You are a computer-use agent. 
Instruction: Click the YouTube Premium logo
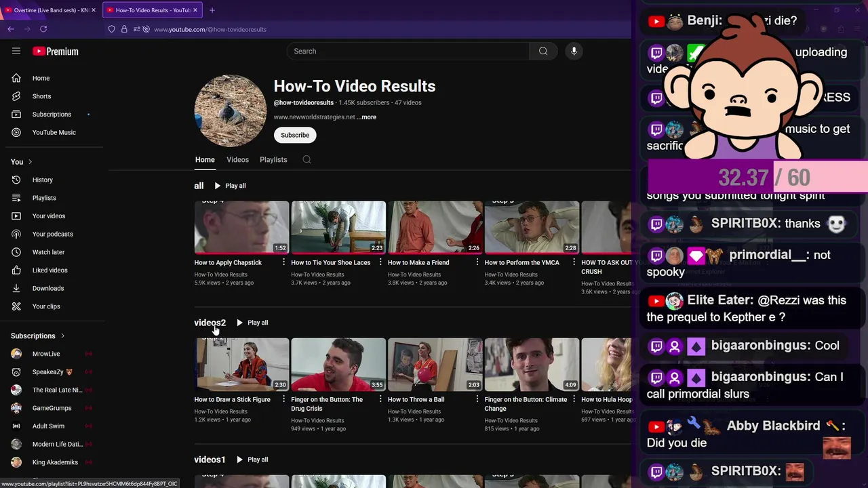[56, 52]
